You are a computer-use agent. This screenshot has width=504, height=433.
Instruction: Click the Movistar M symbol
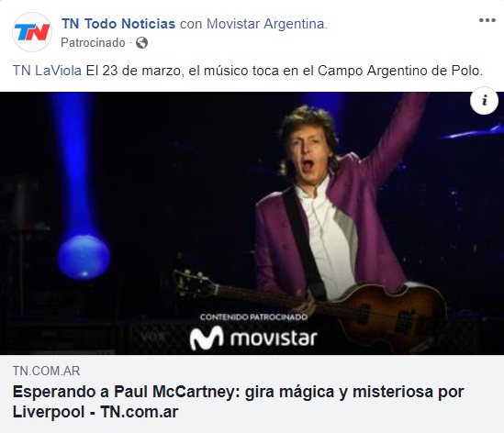click(x=207, y=338)
